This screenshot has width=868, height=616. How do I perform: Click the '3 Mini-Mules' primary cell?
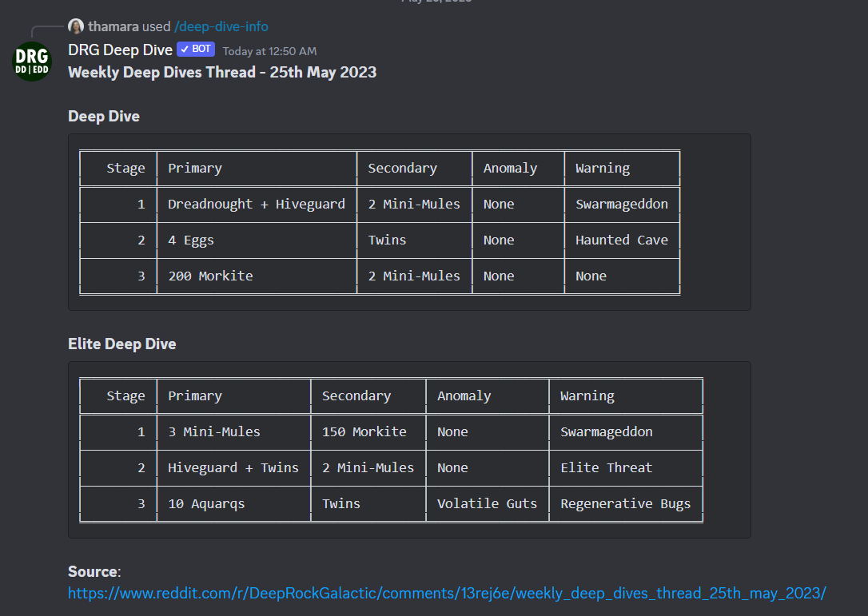pos(214,431)
